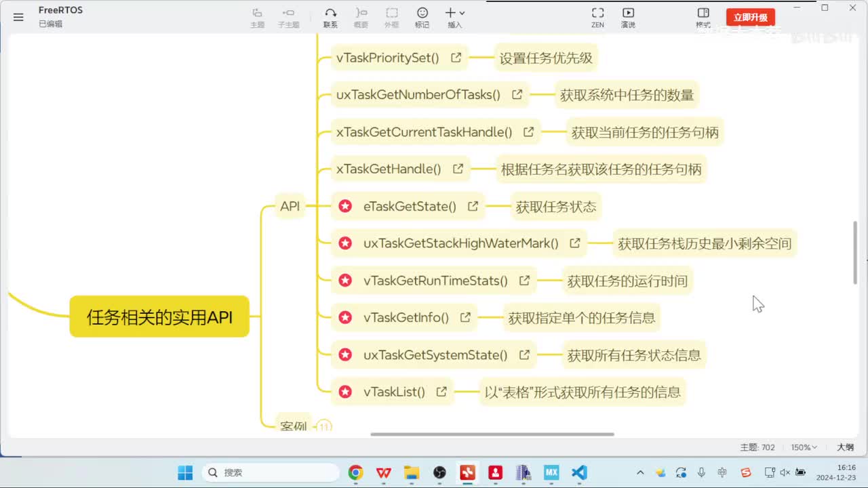Click star marker on vTaskGetRunTimeStats() node

coord(345,280)
